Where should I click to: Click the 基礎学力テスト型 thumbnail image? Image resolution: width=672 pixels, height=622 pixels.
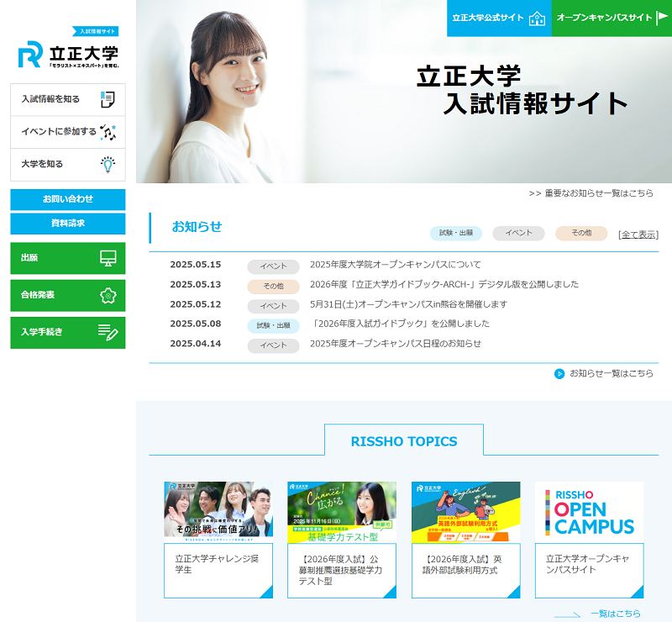click(x=342, y=512)
